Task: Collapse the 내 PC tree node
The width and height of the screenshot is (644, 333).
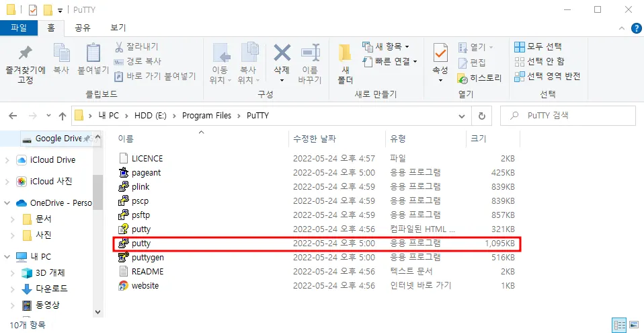Action: [x=7, y=256]
